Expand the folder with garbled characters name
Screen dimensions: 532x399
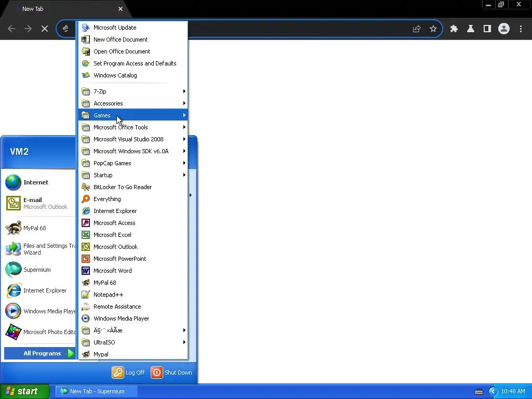point(133,330)
